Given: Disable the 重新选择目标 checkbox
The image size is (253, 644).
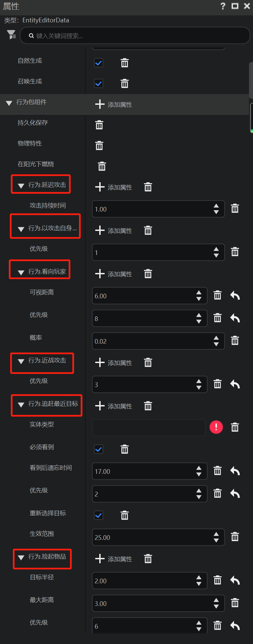Looking at the screenshot, I should pyautogui.click(x=99, y=515).
